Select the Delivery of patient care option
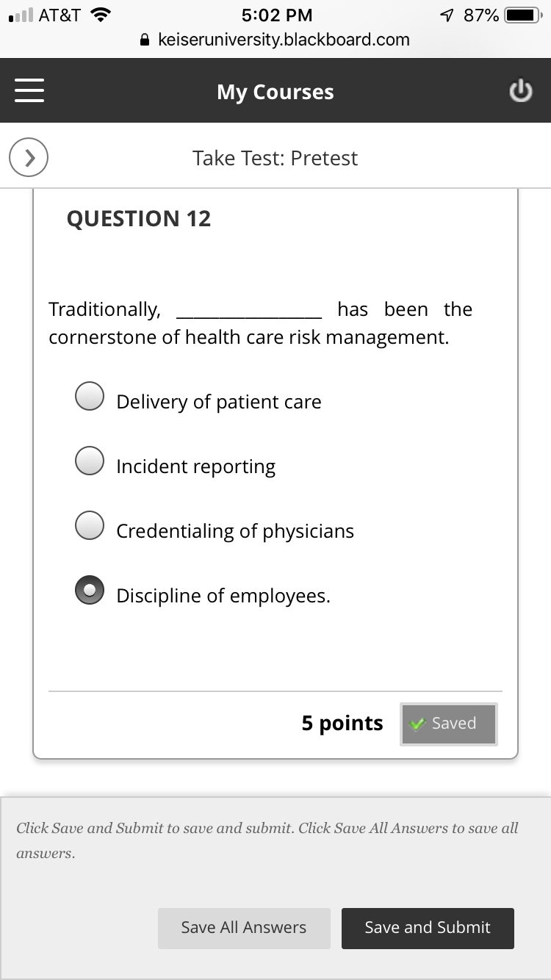Image resolution: width=551 pixels, height=980 pixels. [90, 396]
